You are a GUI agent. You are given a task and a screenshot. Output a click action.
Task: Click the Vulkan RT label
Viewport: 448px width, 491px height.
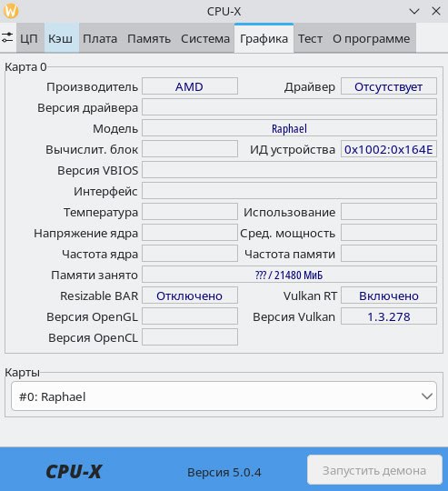310,296
